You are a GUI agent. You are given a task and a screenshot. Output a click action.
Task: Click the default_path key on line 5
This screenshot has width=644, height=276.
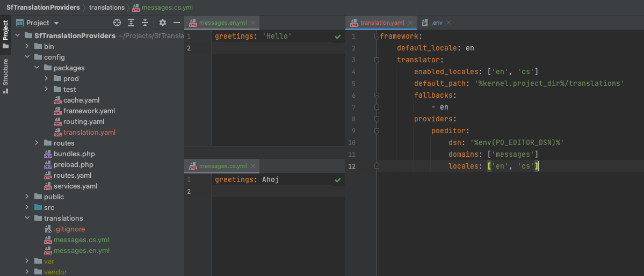pos(440,83)
